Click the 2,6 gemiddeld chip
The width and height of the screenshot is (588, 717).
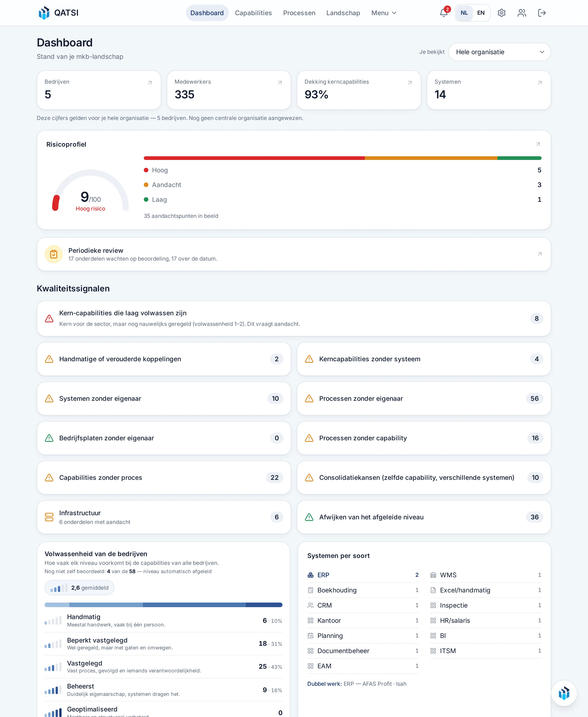click(79, 588)
